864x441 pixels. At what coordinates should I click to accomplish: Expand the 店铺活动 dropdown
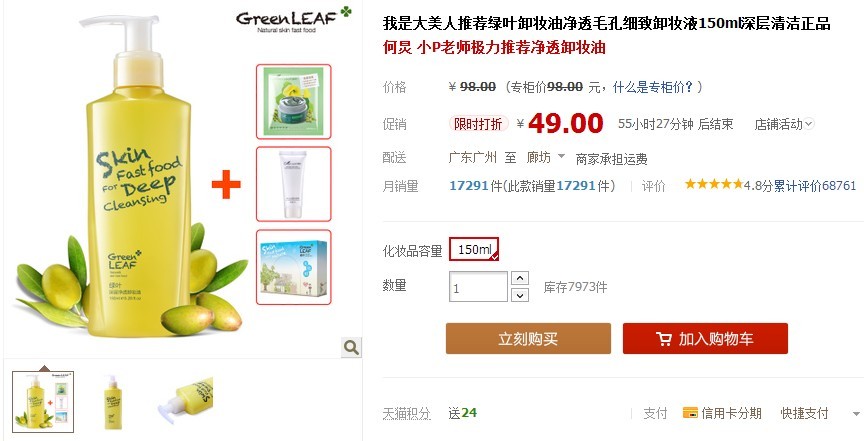tap(784, 124)
